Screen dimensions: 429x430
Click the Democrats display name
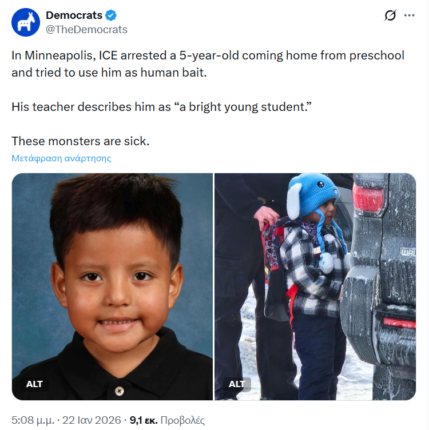point(74,15)
